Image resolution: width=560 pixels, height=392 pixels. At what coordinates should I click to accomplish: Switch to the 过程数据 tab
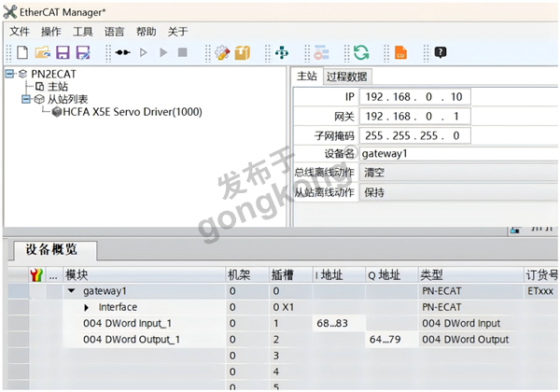click(x=347, y=77)
